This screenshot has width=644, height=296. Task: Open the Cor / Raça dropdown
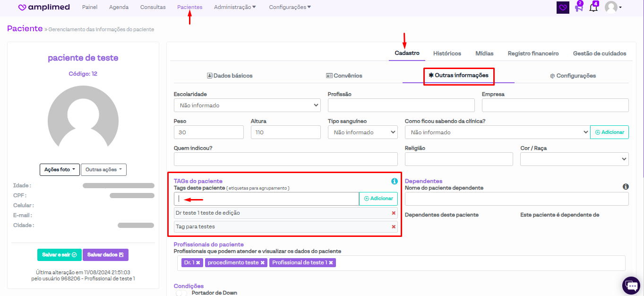574,159
